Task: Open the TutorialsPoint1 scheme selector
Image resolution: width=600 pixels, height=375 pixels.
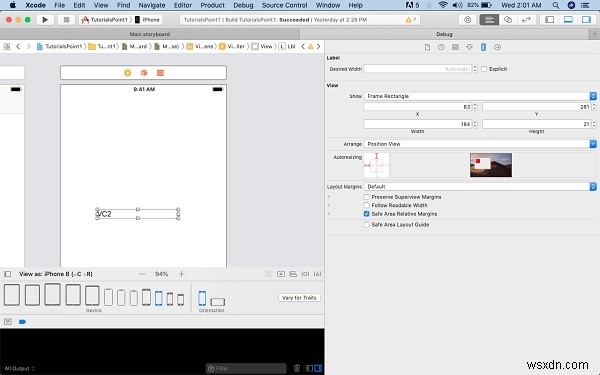Action: pos(106,20)
